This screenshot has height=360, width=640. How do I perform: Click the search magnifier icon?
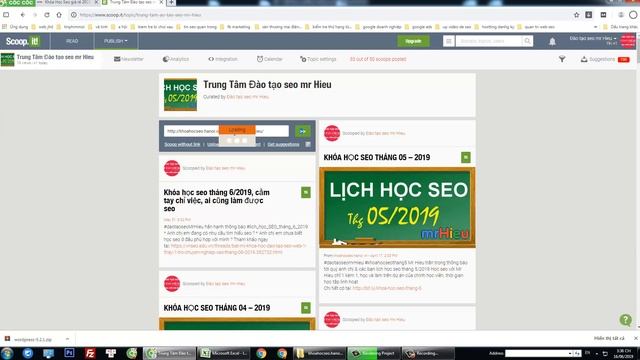click(x=527, y=41)
